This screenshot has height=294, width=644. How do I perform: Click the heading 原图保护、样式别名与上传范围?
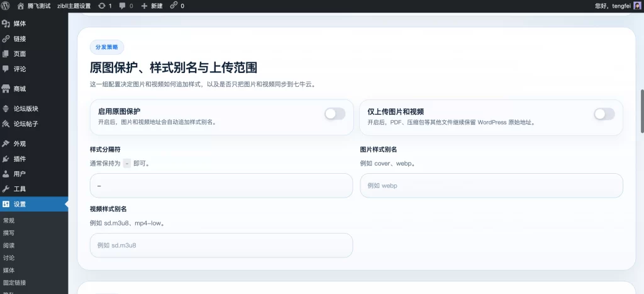(174, 67)
